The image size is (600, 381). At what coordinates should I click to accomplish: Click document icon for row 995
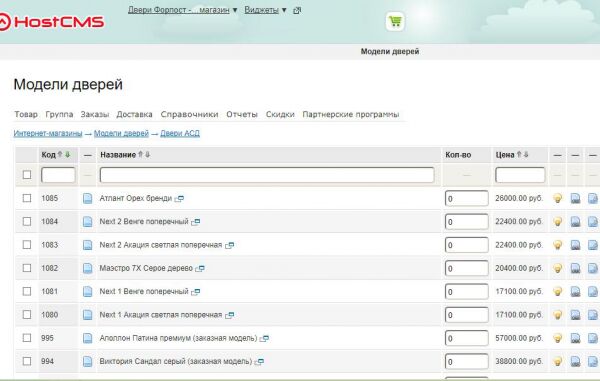tap(88, 338)
